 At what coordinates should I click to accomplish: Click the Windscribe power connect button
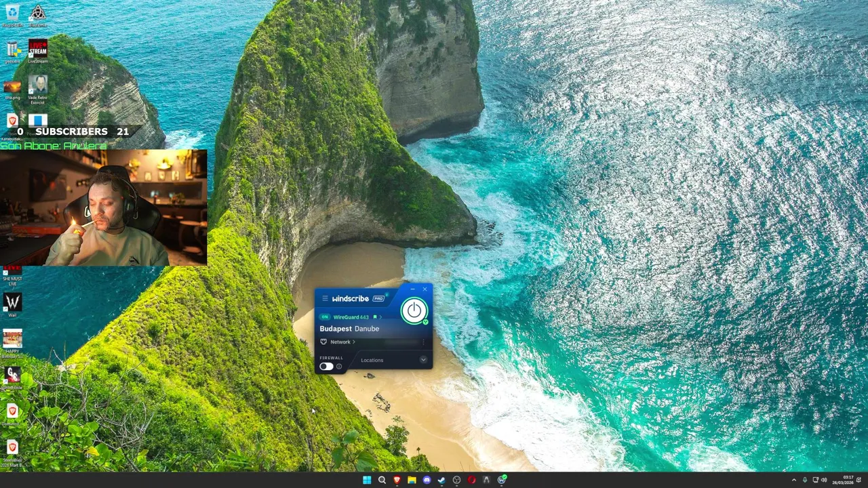pyautogui.click(x=414, y=310)
